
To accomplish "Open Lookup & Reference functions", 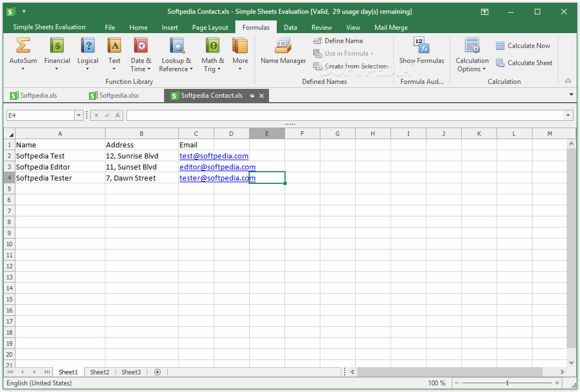I will pos(176,55).
